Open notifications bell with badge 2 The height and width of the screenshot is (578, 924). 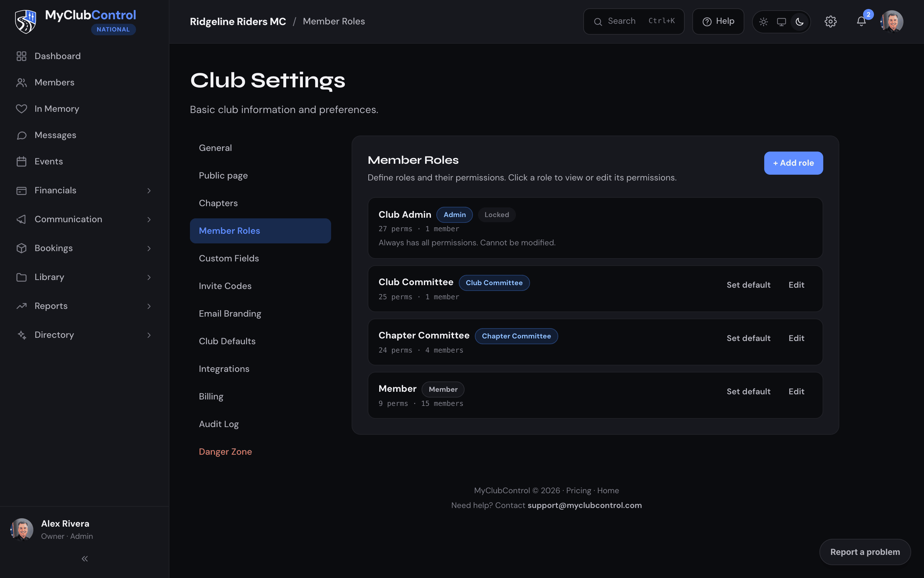(x=861, y=22)
